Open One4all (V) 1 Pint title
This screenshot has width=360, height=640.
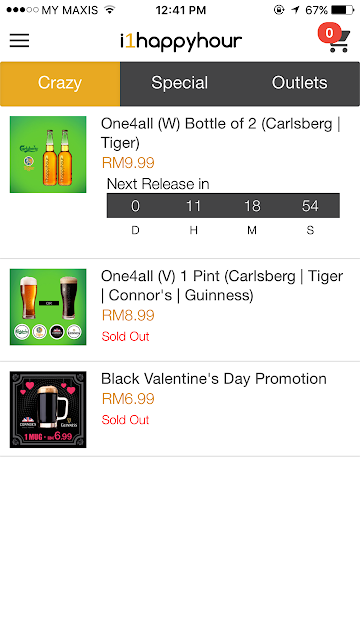pos(222,285)
